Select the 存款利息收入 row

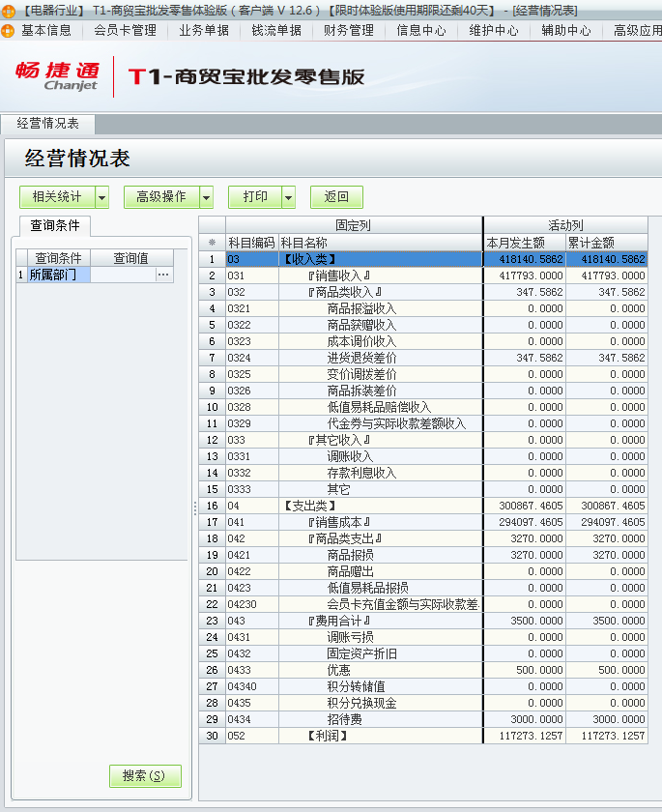click(423, 473)
